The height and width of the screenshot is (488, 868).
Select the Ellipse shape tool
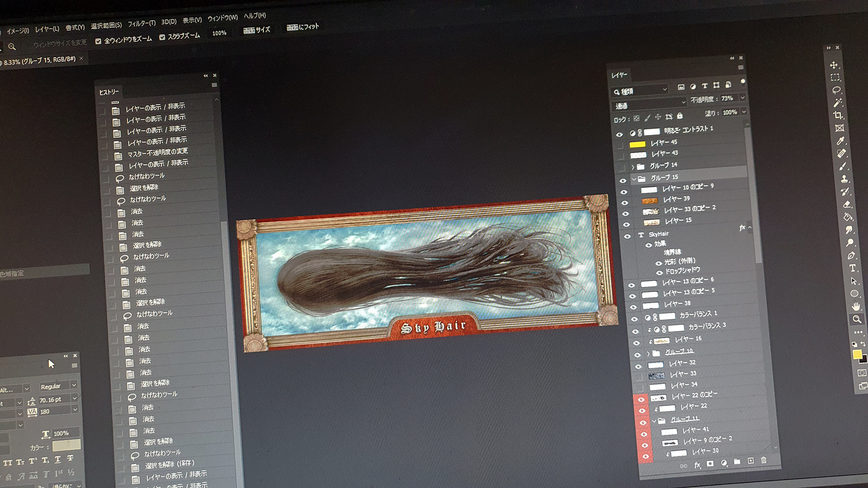coord(855,294)
